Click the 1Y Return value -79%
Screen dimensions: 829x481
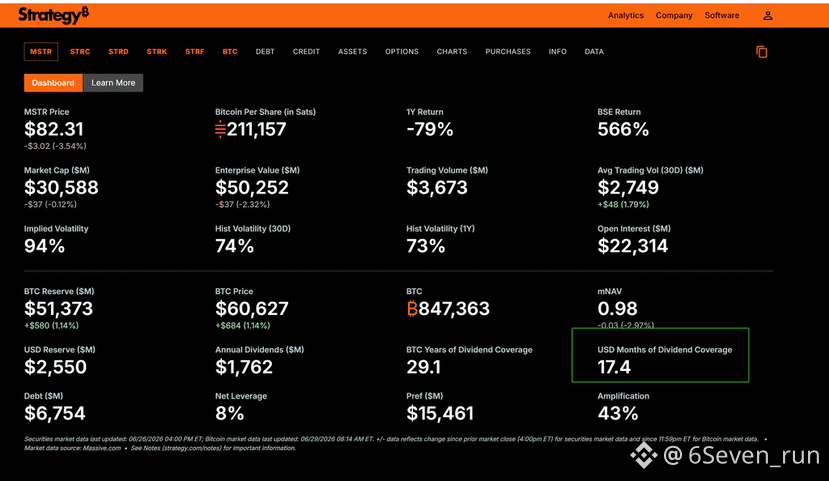tap(430, 129)
